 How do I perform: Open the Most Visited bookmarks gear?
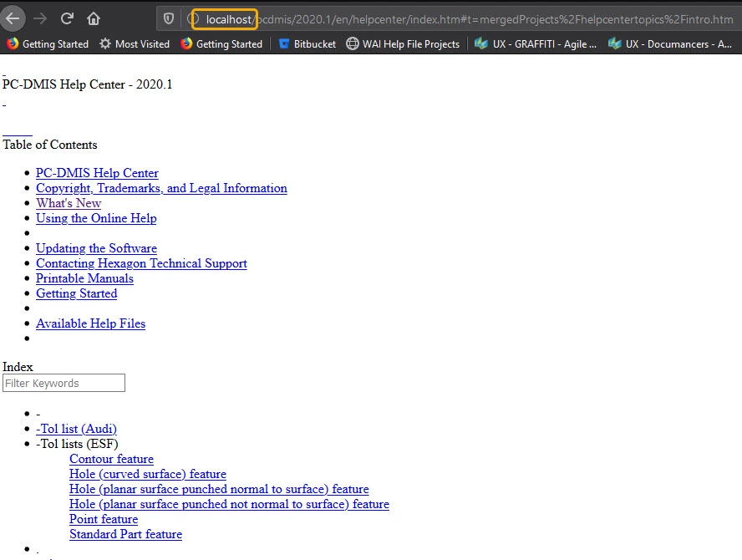coord(135,44)
